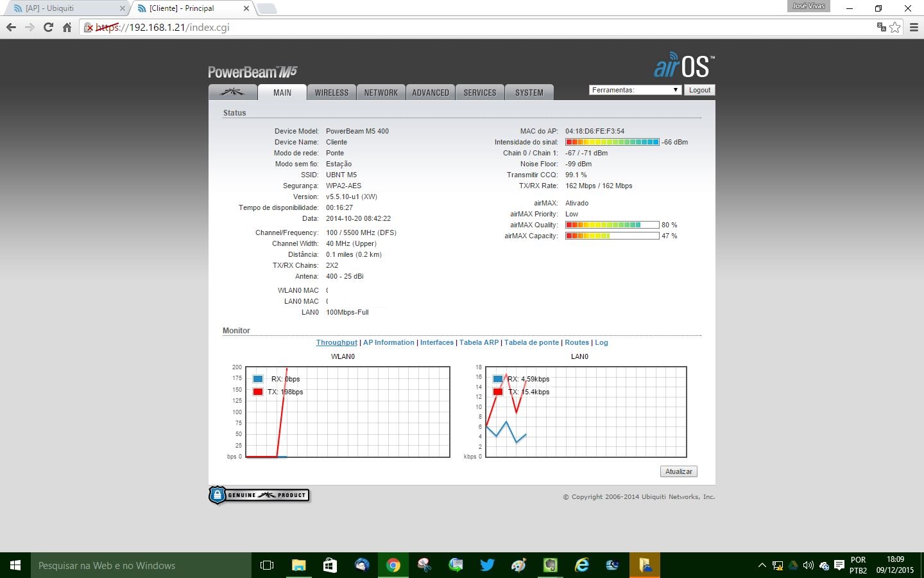The width and height of the screenshot is (924, 578).
Task: Switch to the WIRELESS tab
Action: coord(332,92)
